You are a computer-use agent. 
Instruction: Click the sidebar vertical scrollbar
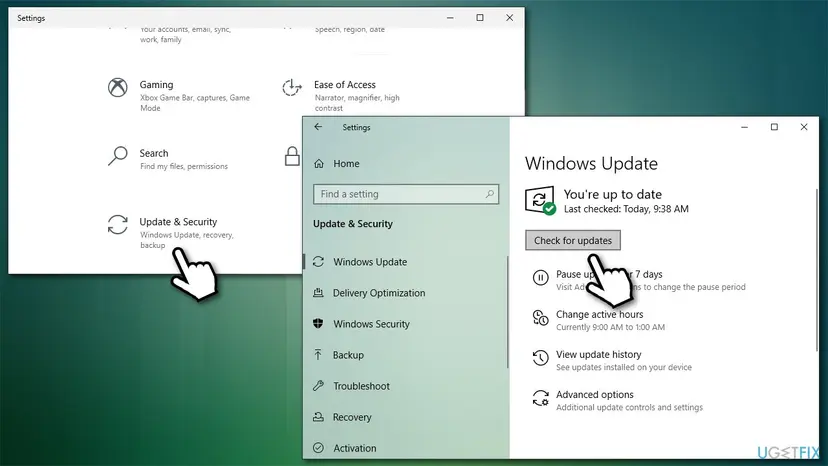tap(507, 312)
